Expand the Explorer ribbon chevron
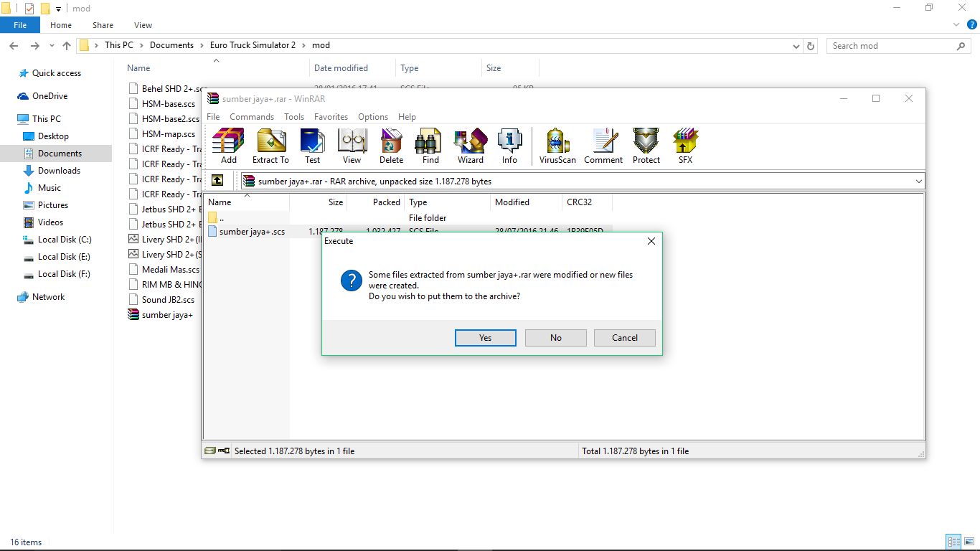Image resolution: width=980 pixels, height=551 pixels. 956,24
